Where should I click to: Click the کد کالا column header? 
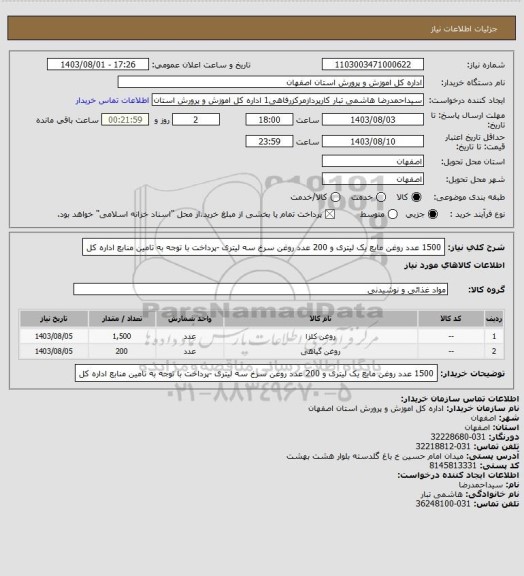[451, 318]
